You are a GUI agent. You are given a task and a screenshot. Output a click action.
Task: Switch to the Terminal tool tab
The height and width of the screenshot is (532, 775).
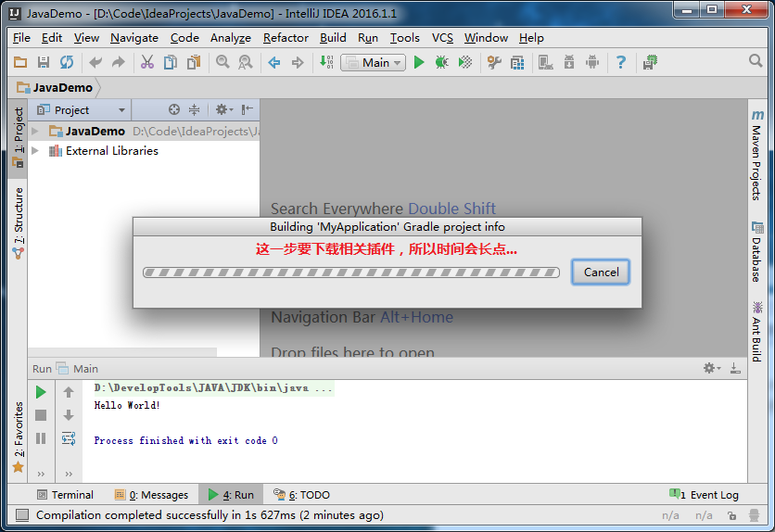65,494
